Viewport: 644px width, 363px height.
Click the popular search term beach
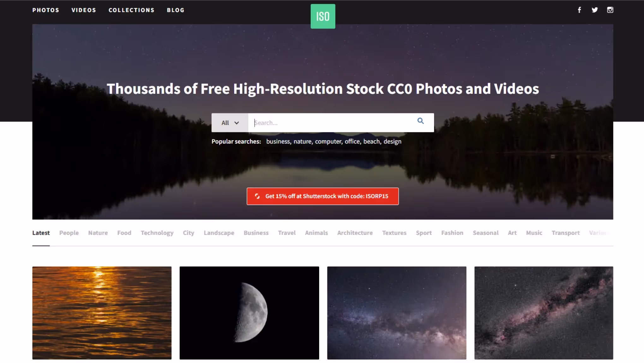(x=372, y=141)
